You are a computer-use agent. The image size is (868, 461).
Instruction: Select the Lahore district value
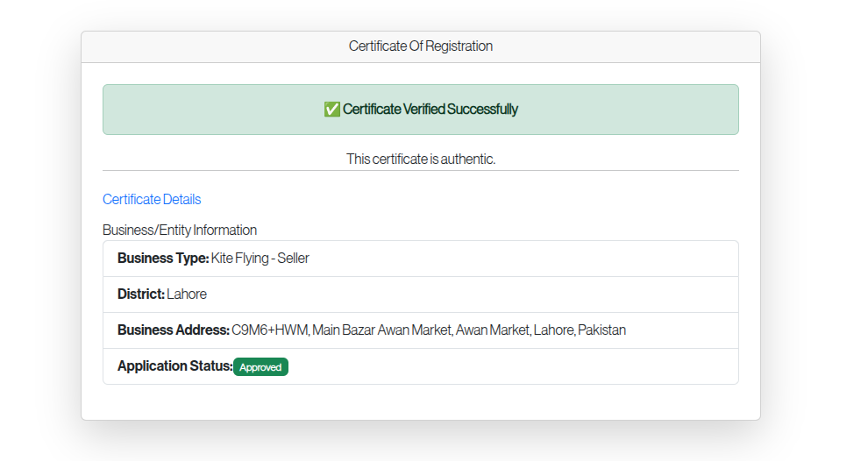pyautogui.click(x=187, y=294)
